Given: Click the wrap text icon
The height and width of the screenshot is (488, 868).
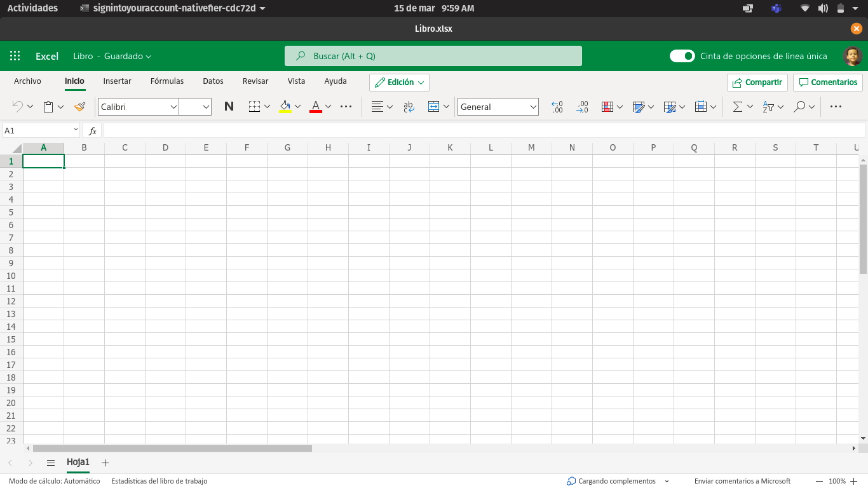Looking at the screenshot, I should 409,107.
